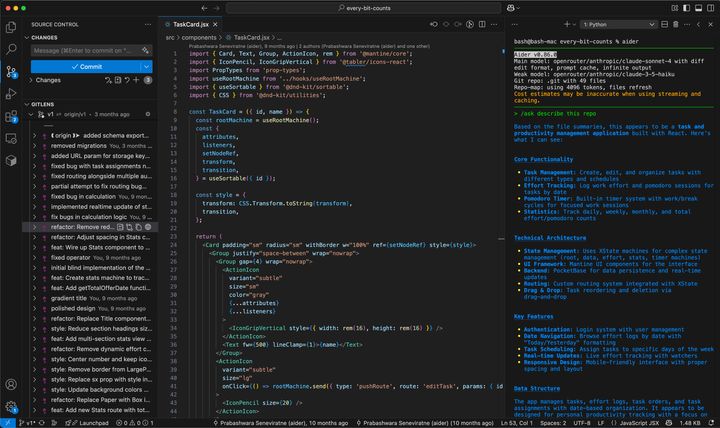Click JavaScript JSX language mode in status bar
The height and width of the screenshot is (428, 720).
click(640, 423)
